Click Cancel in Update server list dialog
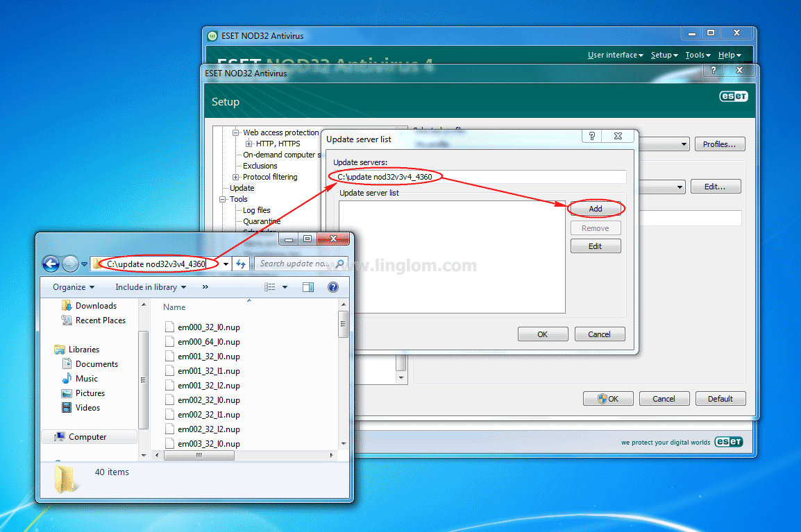801x532 pixels. (599, 334)
